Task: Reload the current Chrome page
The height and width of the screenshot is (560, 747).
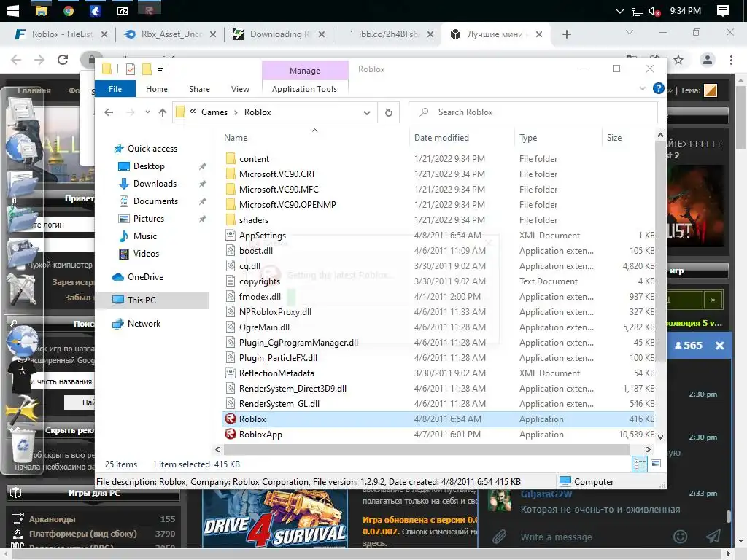Action: point(63,60)
